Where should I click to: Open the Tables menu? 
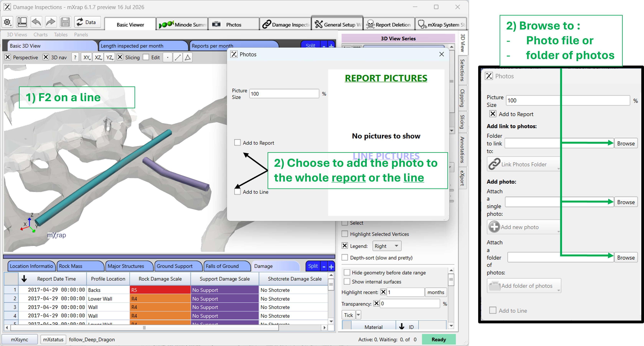pos(61,35)
